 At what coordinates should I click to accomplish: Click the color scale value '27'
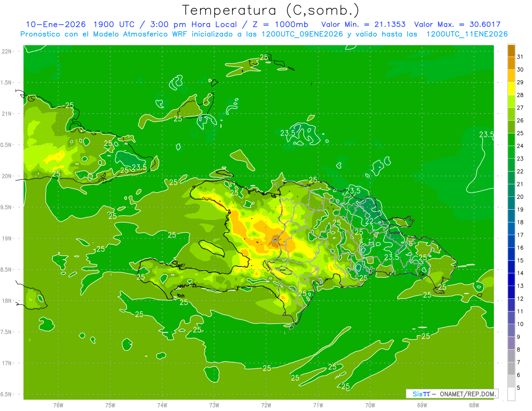tap(520, 108)
